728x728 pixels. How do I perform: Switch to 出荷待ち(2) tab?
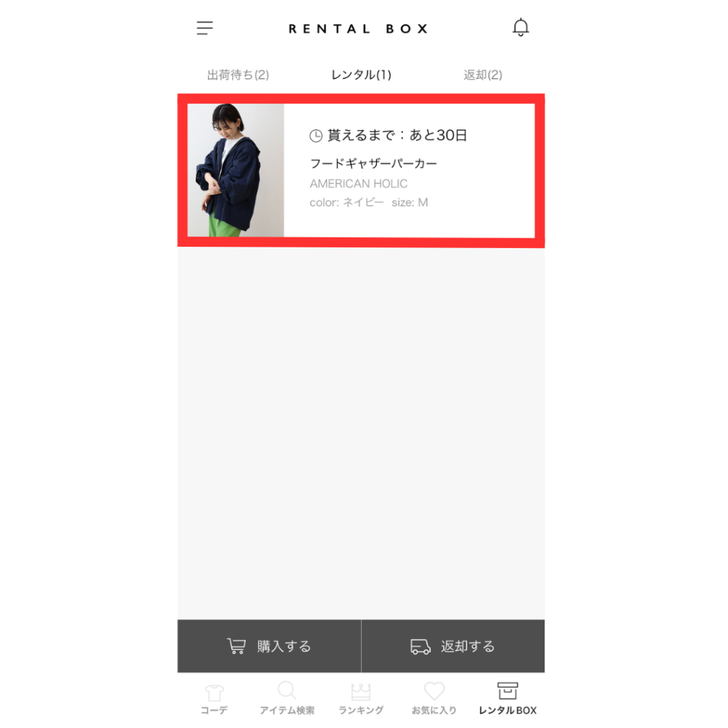(237, 75)
